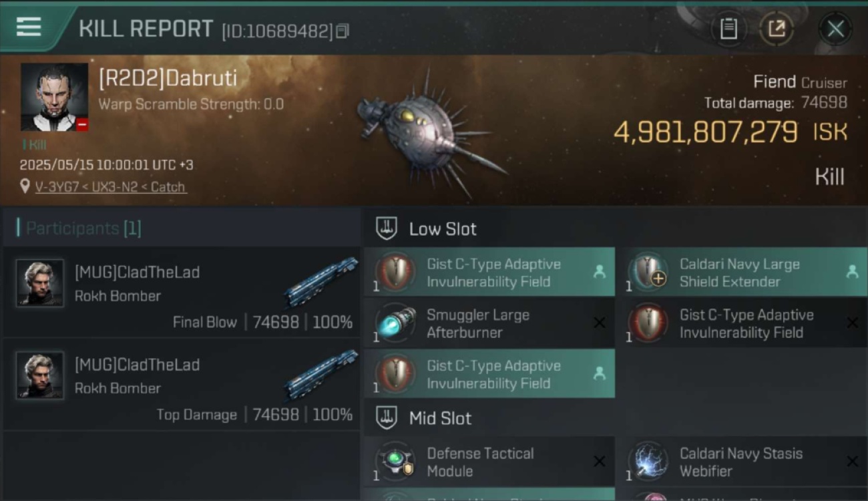Viewport: 868px width, 501px height.
Task: Share the kill report via export icon
Action: point(777,29)
